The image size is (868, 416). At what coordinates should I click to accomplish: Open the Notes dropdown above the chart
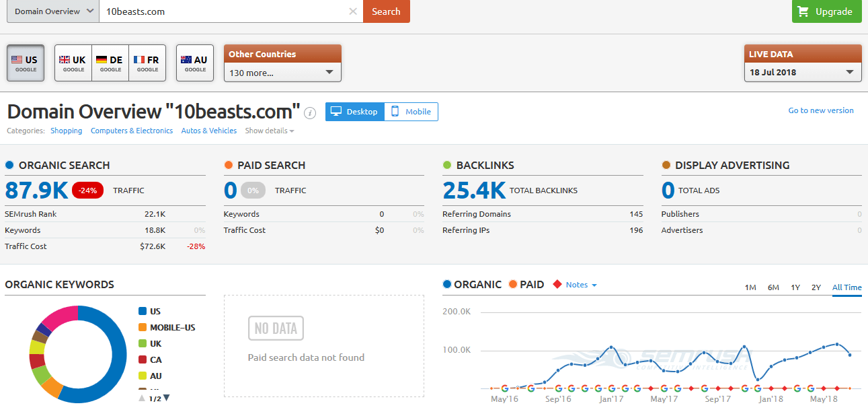point(581,285)
